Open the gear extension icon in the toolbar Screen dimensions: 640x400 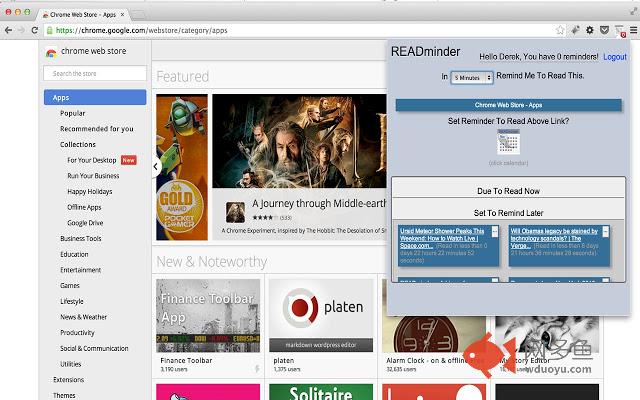(x=590, y=30)
